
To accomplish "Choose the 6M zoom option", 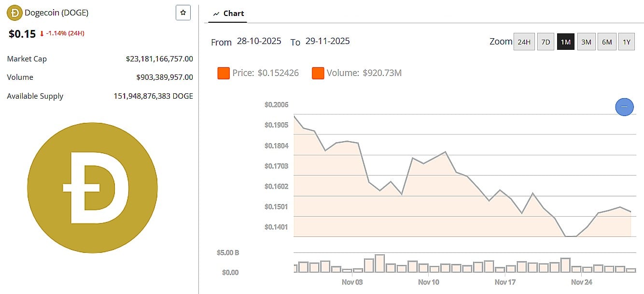I will pyautogui.click(x=607, y=42).
